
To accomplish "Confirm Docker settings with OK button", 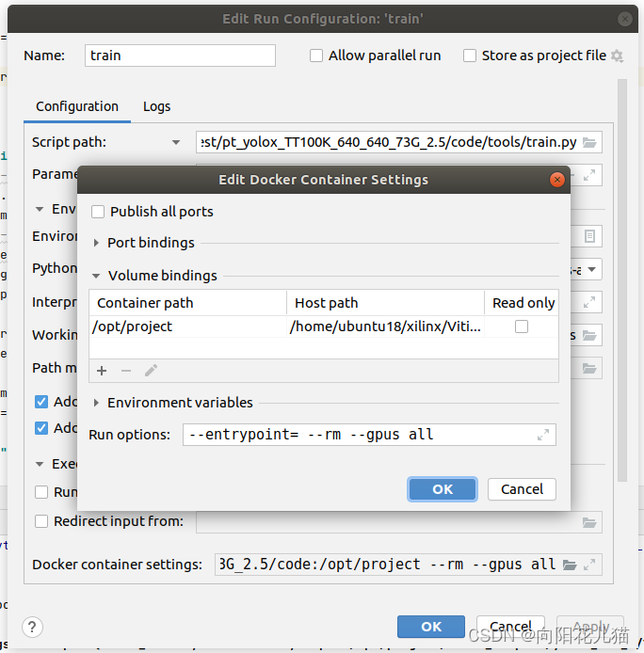I will coord(443,489).
